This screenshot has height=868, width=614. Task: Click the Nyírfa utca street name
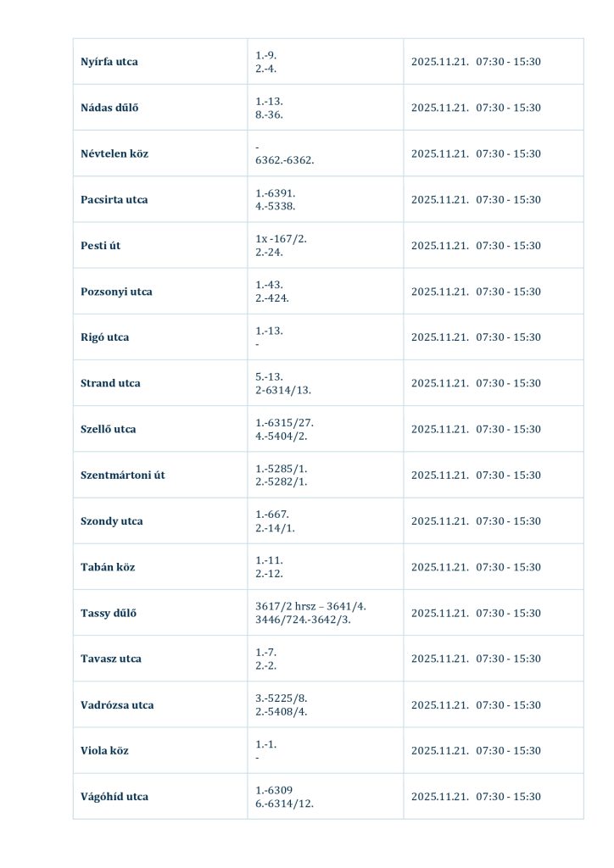click(x=109, y=62)
